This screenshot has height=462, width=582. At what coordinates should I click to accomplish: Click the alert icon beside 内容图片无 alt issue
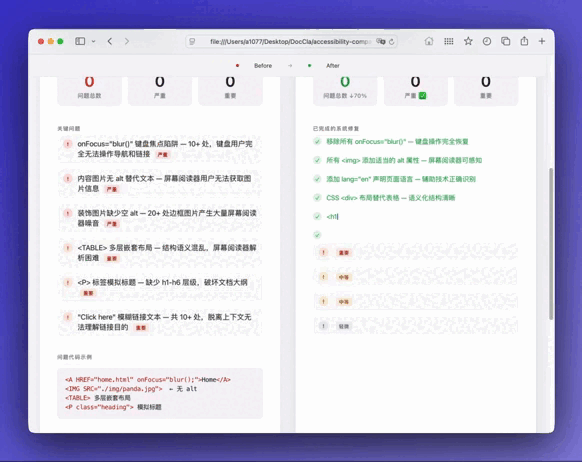(68, 179)
